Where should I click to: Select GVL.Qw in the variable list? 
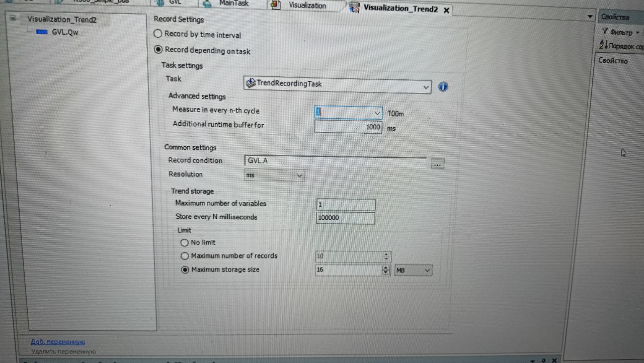click(64, 32)
